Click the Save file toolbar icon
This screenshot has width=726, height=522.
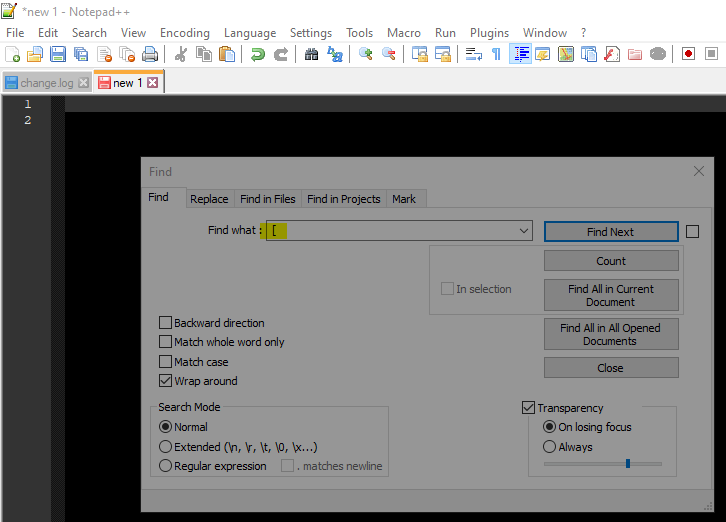tap(58, 54)
